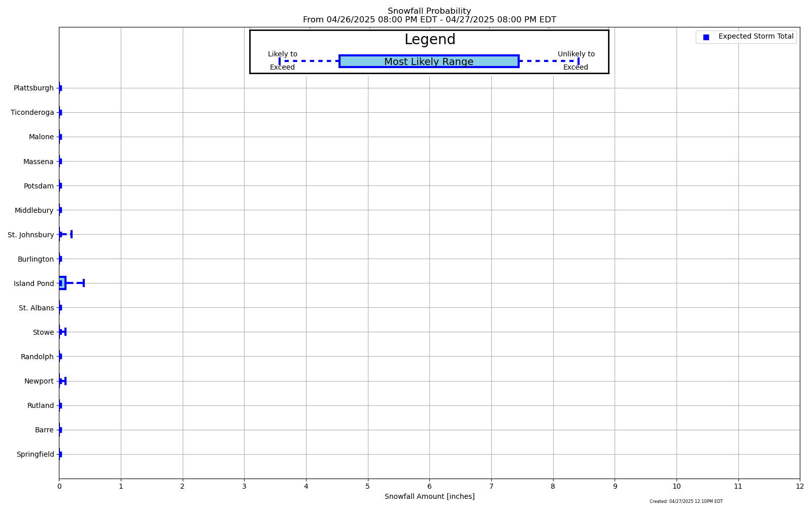The height and width of the screenshot is (508, 812).
Task: Click the Potsdam location label
Action: tap(39, 186)
